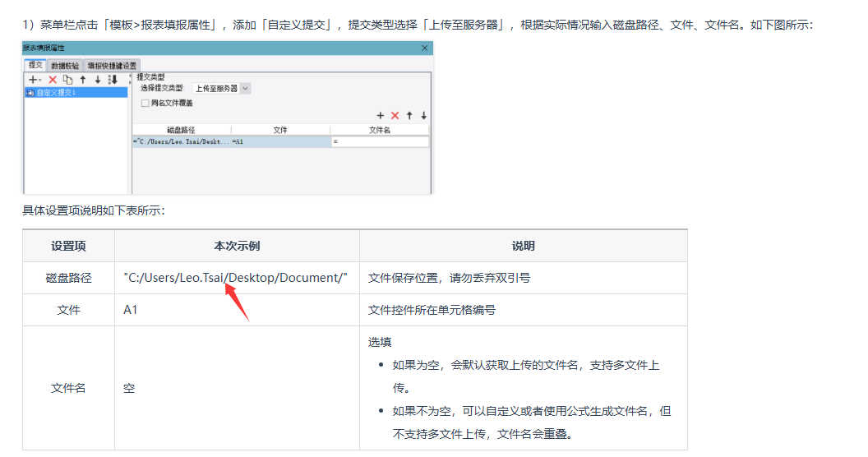Click the 自定义提交1 item icon
The image size is (868, 457).
tap(30, 93)
